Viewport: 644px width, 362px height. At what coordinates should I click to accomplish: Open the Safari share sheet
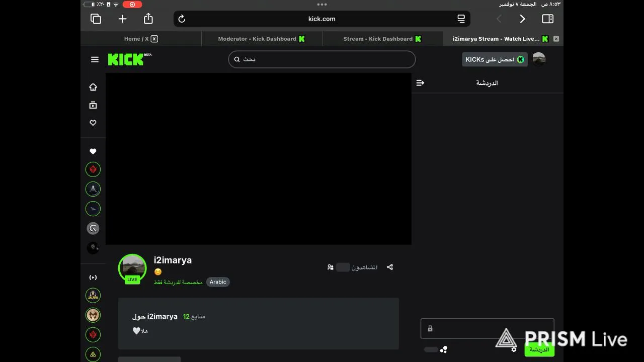coord(148,19)
